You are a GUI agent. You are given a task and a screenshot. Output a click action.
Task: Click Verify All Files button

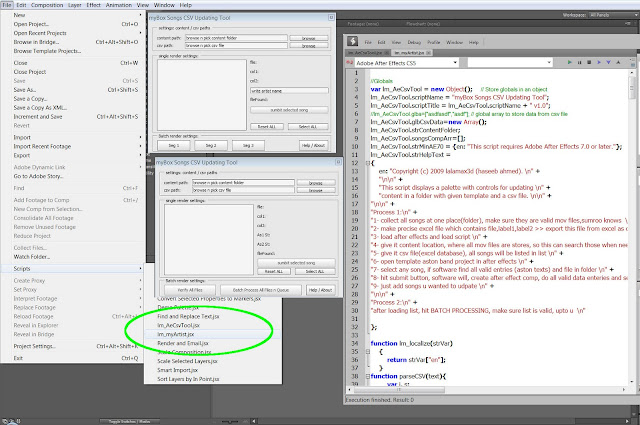190,290
